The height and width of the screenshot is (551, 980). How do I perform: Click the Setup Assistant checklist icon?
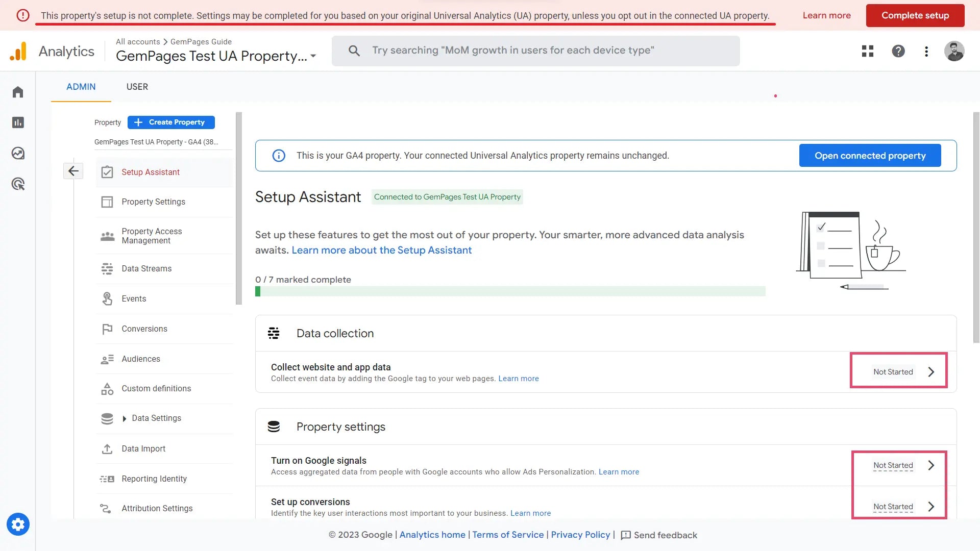pos(107,172)
